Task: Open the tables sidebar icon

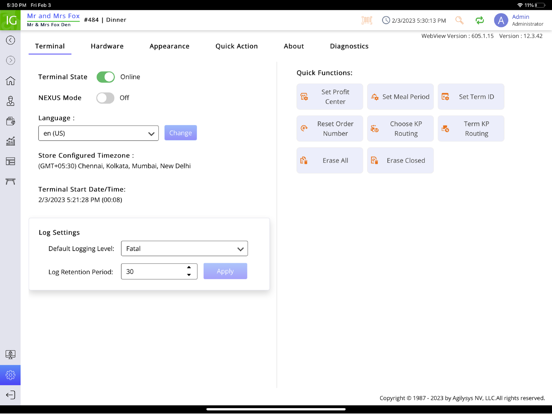Action: click(10, 181)
